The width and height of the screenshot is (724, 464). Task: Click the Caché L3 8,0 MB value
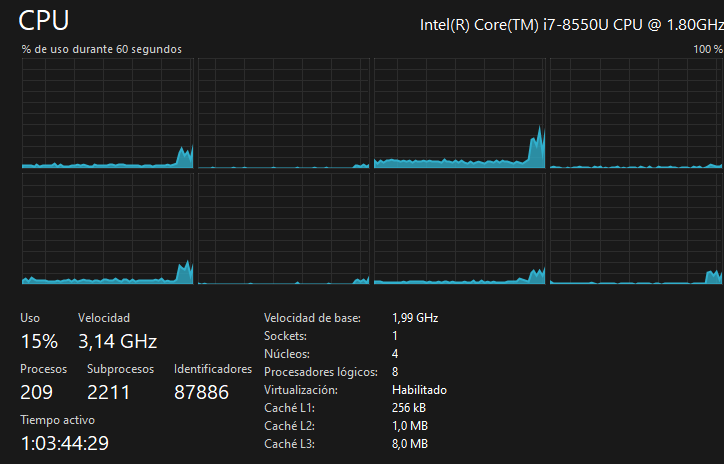(x=410, y=444)
